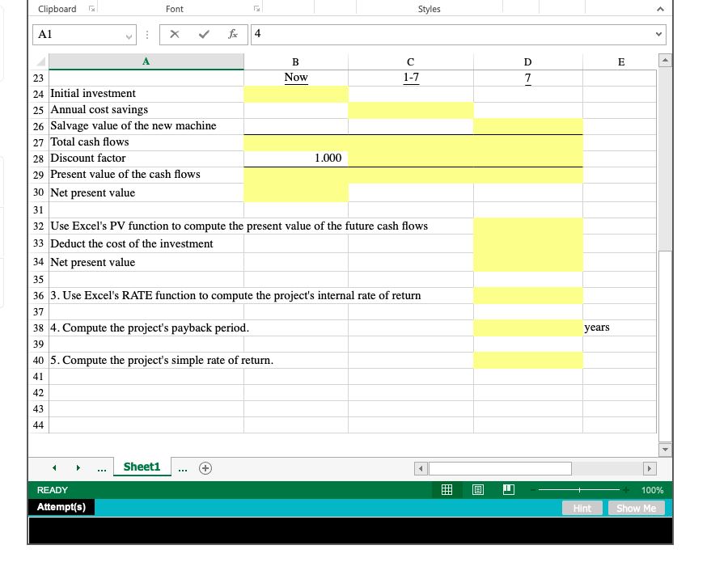Screen dimensions: 728x579
Task: Toggle Page Break Preview in the status bar
Action: point(507,489)
